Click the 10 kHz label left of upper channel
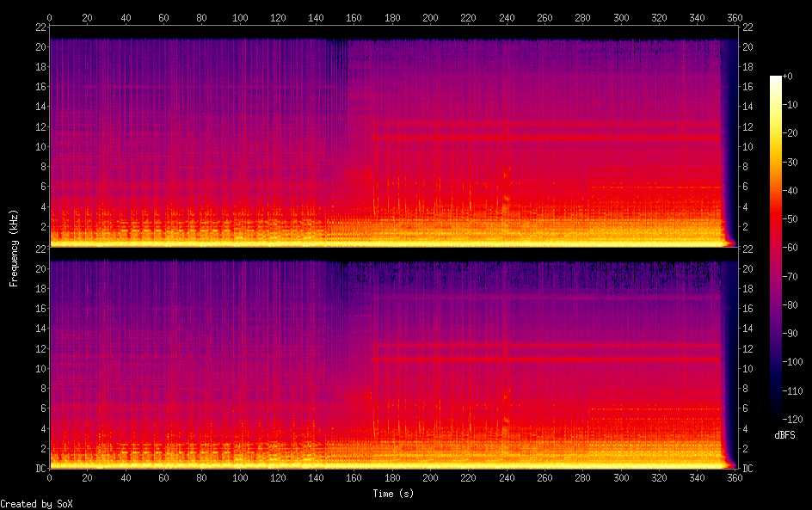The height and width of the screenshot is (510, 812). tap(38, 146)
